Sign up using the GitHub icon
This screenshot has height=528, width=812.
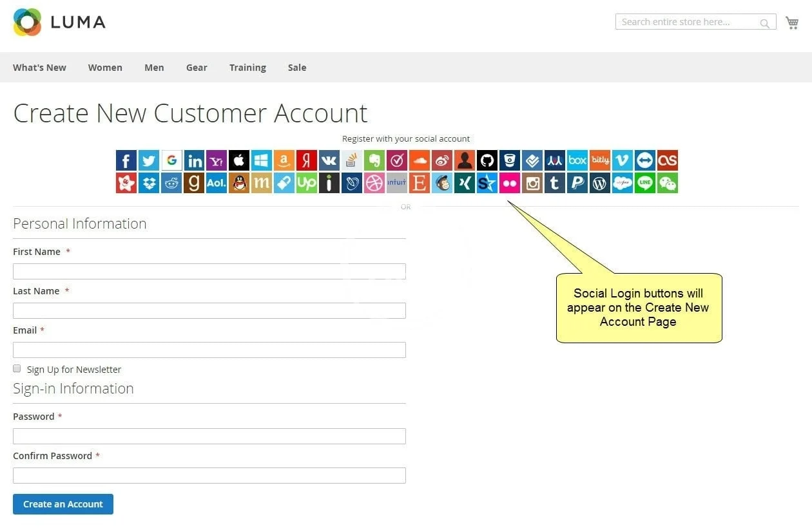coord(487,160)
